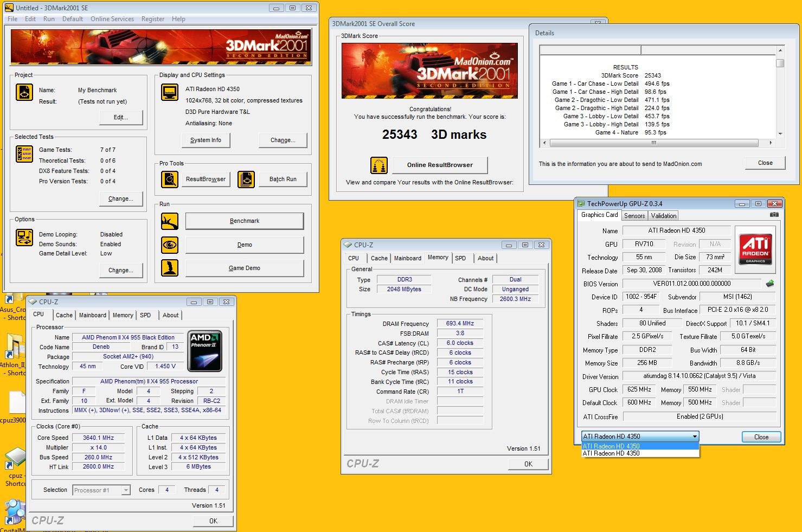Image resolution: width=802 pixels, height=532 pixels.
Task: Click the ATI CrossFire Enabled (2 GPUs) field
Action: [700, 416]
